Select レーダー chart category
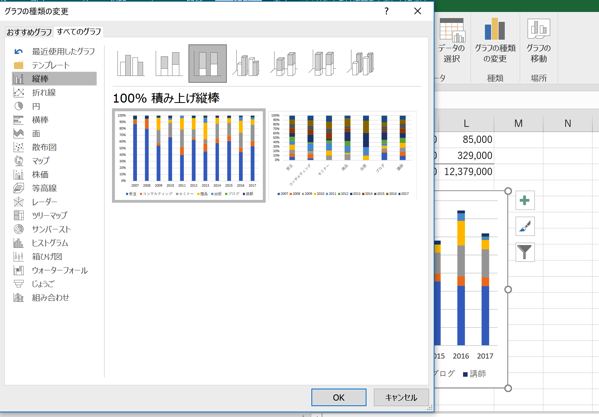Image resolution: width=599 pixels, height=417 pixels. [x=54, y=202]
